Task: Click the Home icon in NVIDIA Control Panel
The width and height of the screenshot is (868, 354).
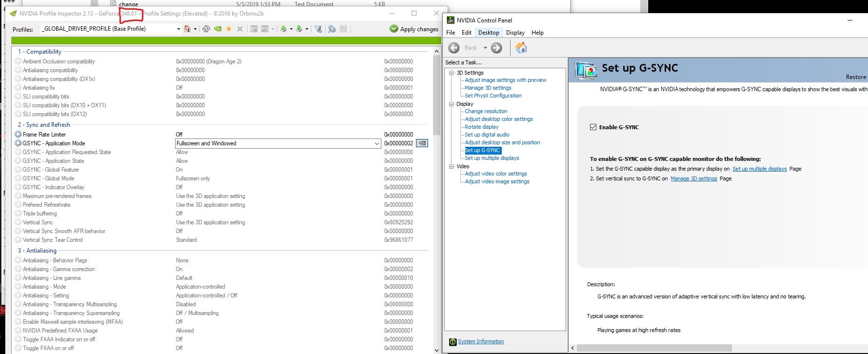Action: coord(521,47)
